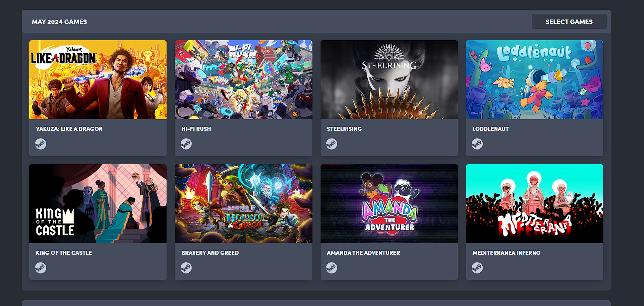644x306 pixels.
Task: Open the Yakuza: Like a Dragon cover art
Action: coord(98,80)
